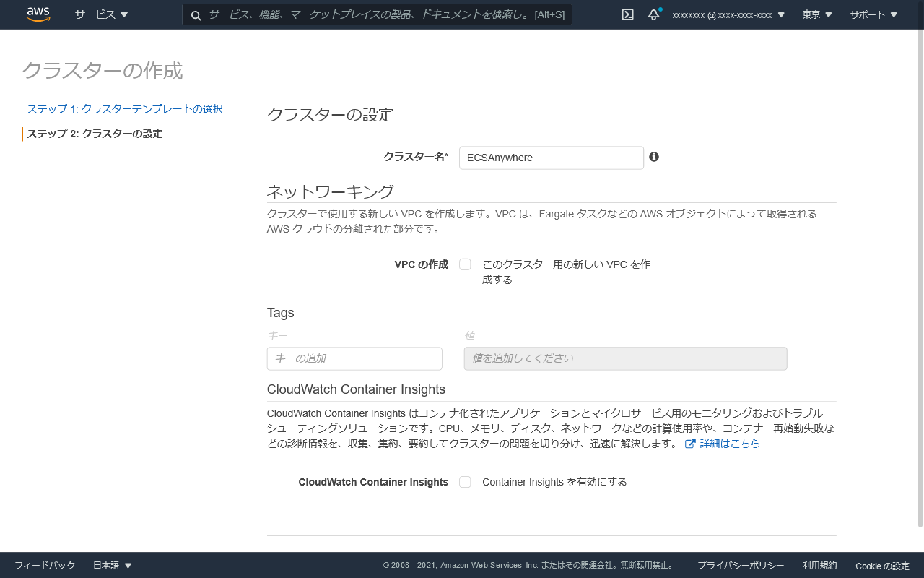Screen dimensions: 924x578
Task: Open the 詳細はこちら details link
Action: [730, 444]
